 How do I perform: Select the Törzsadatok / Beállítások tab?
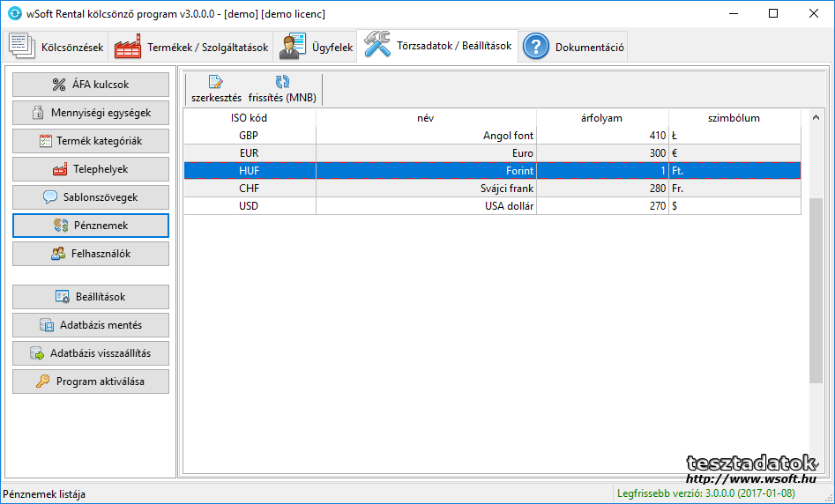click(437, 46)
